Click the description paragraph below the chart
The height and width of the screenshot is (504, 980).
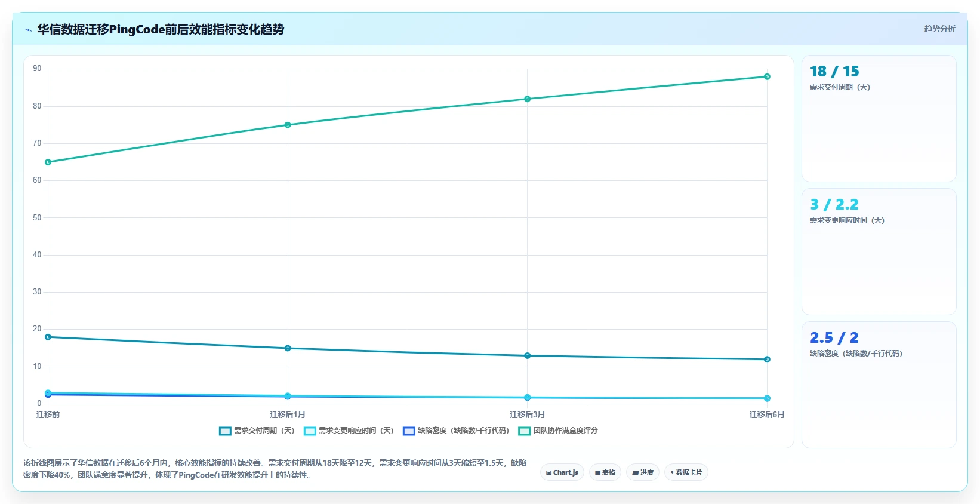click(275, 469)
